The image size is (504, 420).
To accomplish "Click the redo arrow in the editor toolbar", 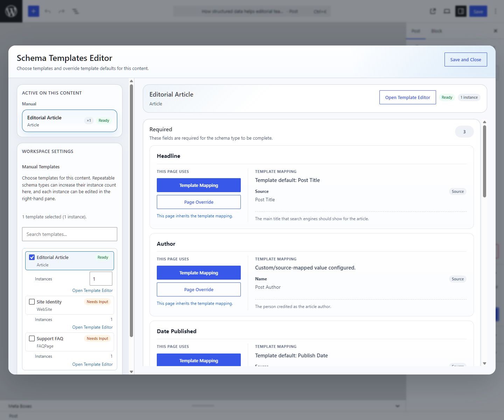I will pos(62,11).
